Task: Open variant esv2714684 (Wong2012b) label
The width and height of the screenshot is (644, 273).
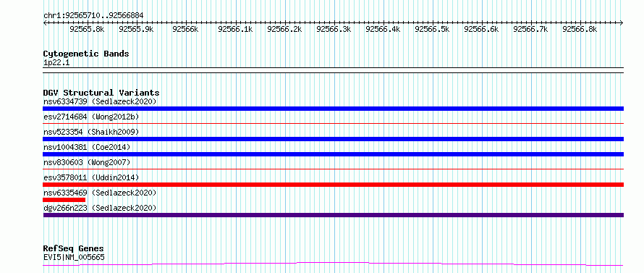Action: [x=91, y=117]
